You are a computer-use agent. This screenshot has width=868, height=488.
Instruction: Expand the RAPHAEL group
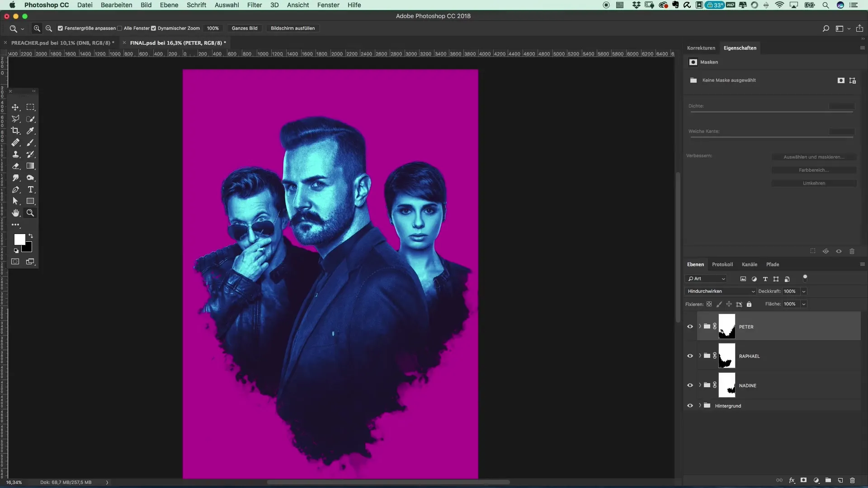pyautogui.click(x=700, y=356)
